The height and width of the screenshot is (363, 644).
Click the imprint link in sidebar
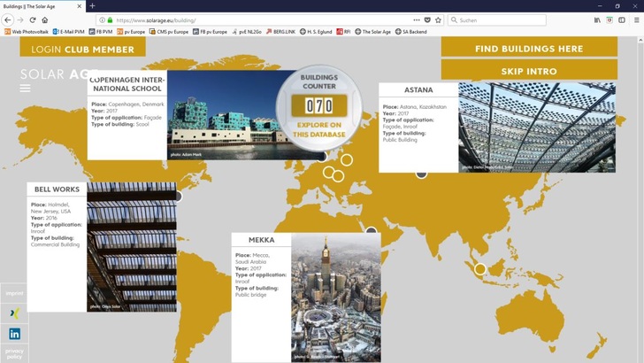[x=14, y=293]
